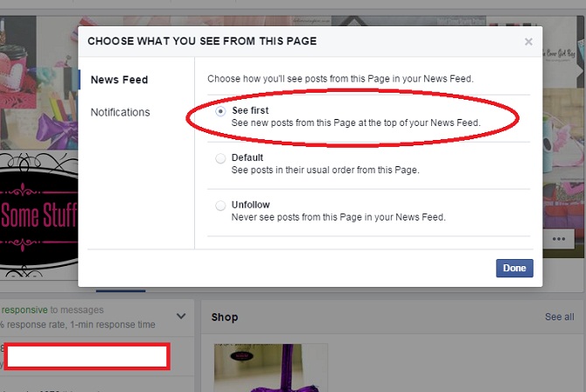Click the Default option description text
Screen dimensions: 586x392
pos(325,170)
